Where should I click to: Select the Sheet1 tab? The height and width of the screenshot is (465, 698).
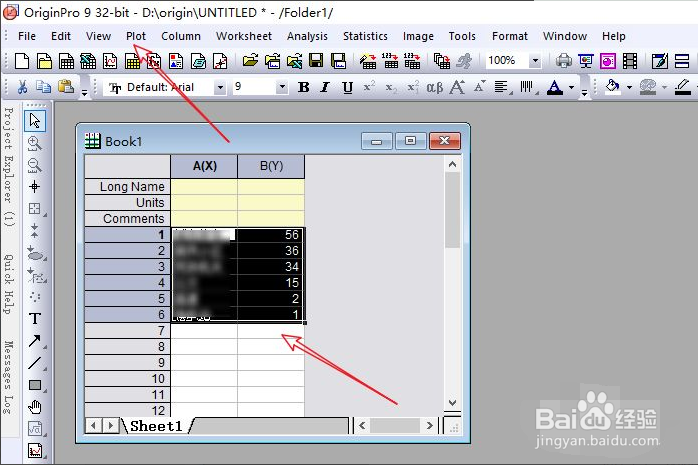pos(156,426)
